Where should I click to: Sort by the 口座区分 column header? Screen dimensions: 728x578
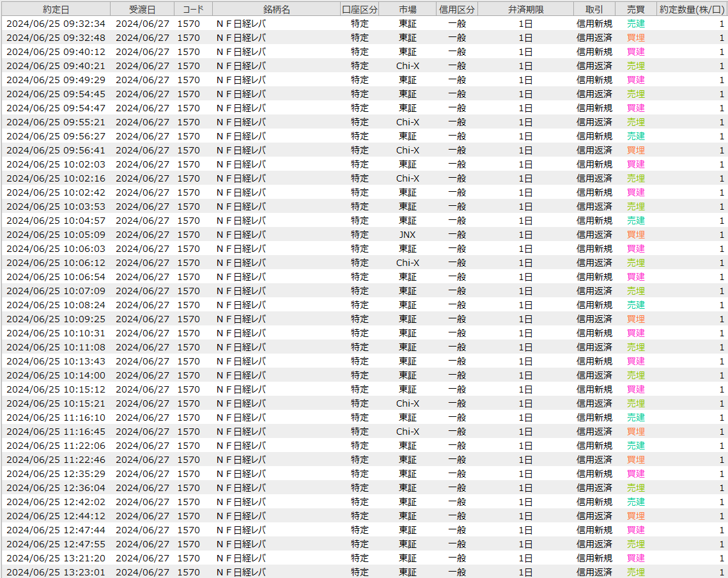point(360,10)
